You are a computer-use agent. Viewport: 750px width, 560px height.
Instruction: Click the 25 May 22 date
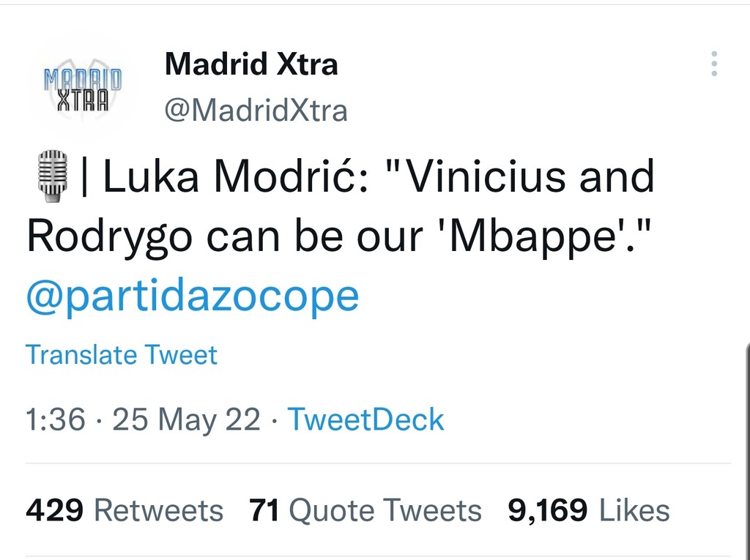[x=187, y=420]
